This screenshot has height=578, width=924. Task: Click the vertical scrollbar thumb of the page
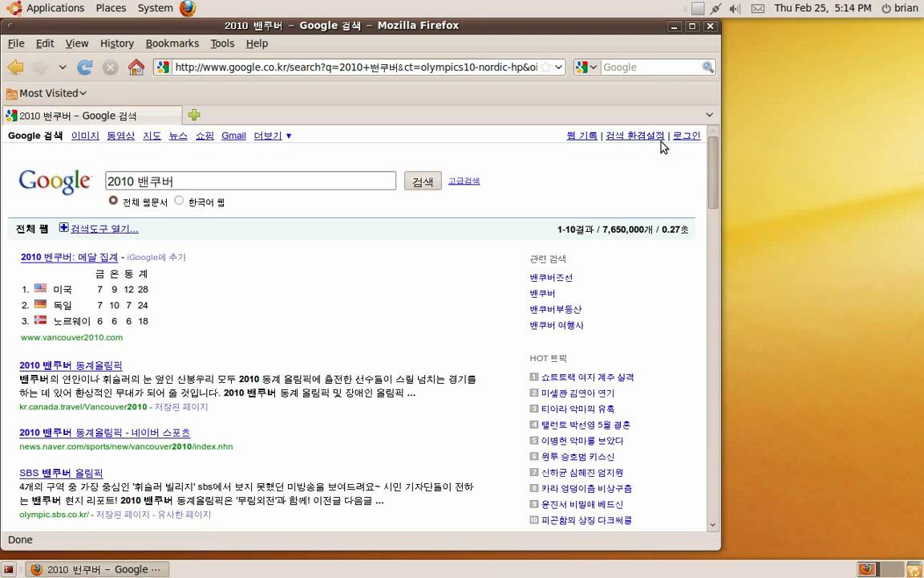[x=712, y=173]
